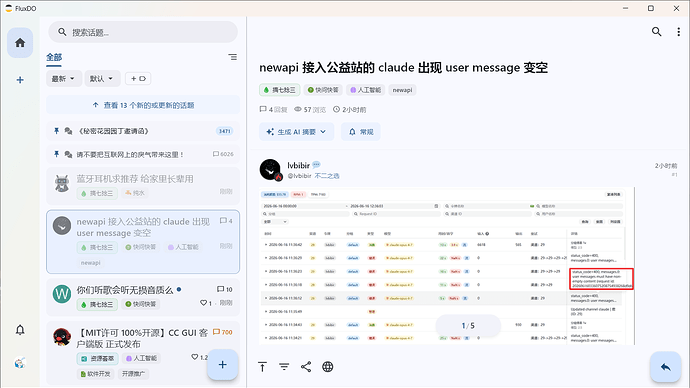Open pinned topic 《秘密花园园丁邀请函》
690x388 pixels.
tap(143, 131)
